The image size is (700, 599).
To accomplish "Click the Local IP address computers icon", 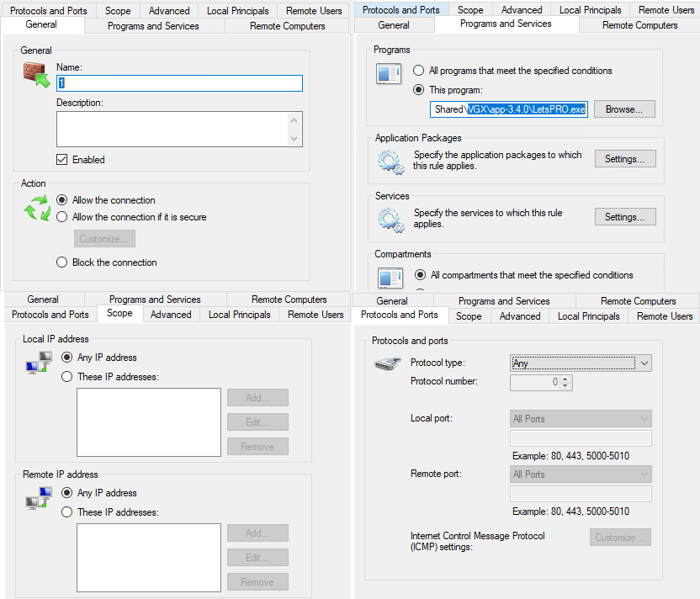I will pos(38,363).
